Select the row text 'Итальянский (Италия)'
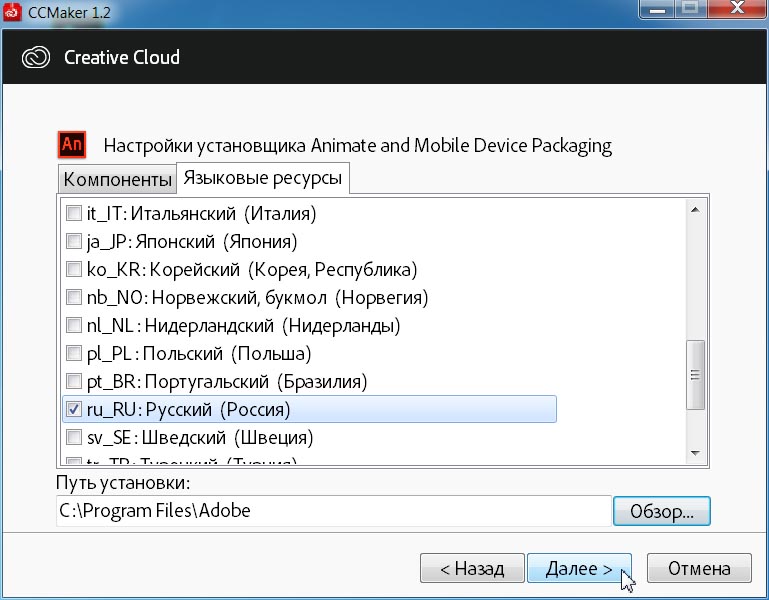This screenshot has width=769, height=600. coord(224,213)
